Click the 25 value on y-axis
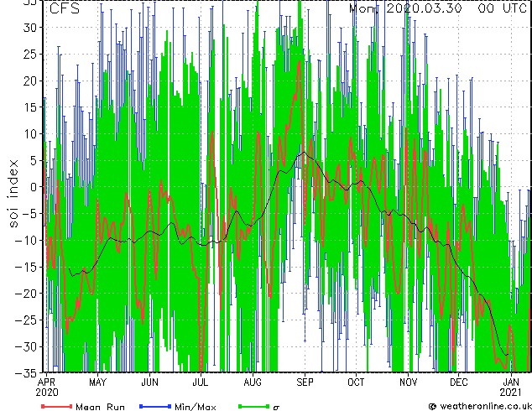The width and height of the screenshot is (532, 411). point(31,54)
